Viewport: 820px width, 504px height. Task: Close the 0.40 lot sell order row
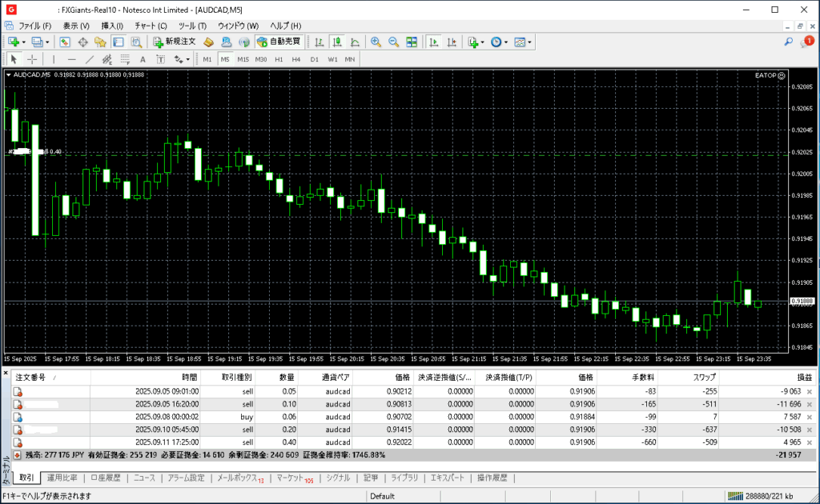pyautogui.click(x=809, y=442)
